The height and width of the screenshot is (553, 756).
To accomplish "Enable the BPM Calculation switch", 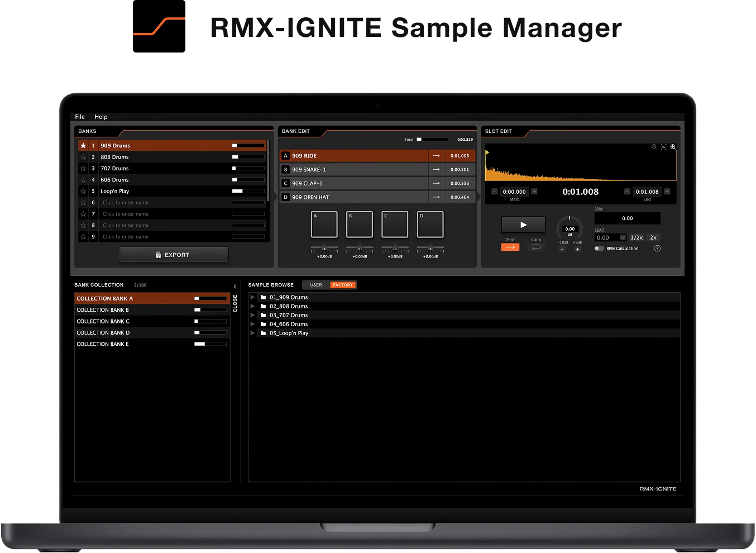I will click(599, 249).
